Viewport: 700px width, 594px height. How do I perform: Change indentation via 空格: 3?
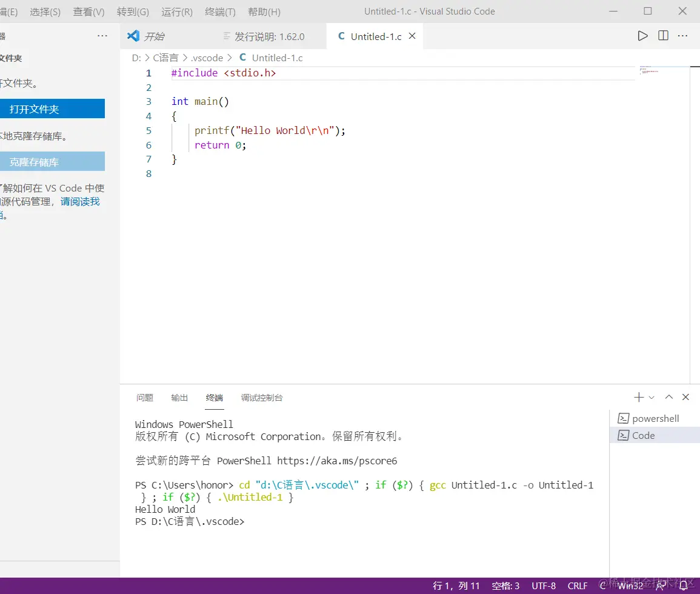point(505,586)
